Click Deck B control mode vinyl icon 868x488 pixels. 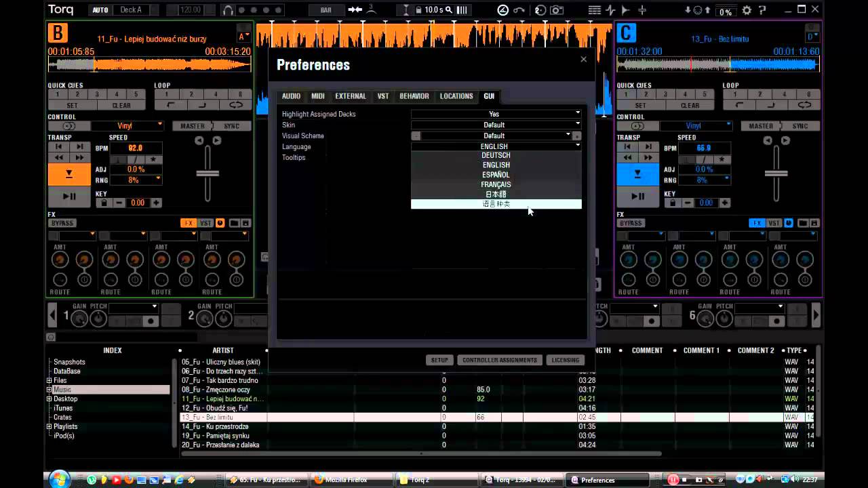[x=69, y=126]
